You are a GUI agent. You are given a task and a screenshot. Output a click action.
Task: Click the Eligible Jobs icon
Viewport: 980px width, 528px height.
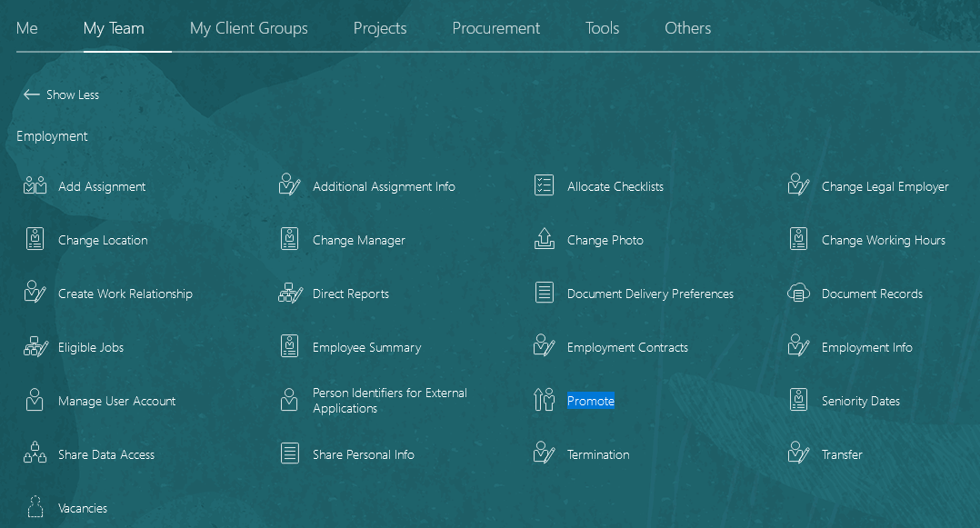(35, 346)
